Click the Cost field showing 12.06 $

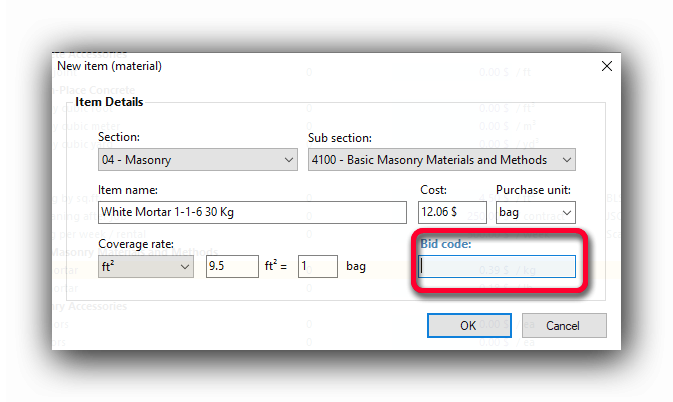coord(451,213)
